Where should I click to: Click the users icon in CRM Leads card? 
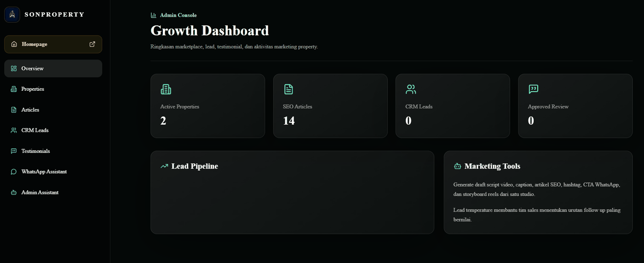[411, 89]
